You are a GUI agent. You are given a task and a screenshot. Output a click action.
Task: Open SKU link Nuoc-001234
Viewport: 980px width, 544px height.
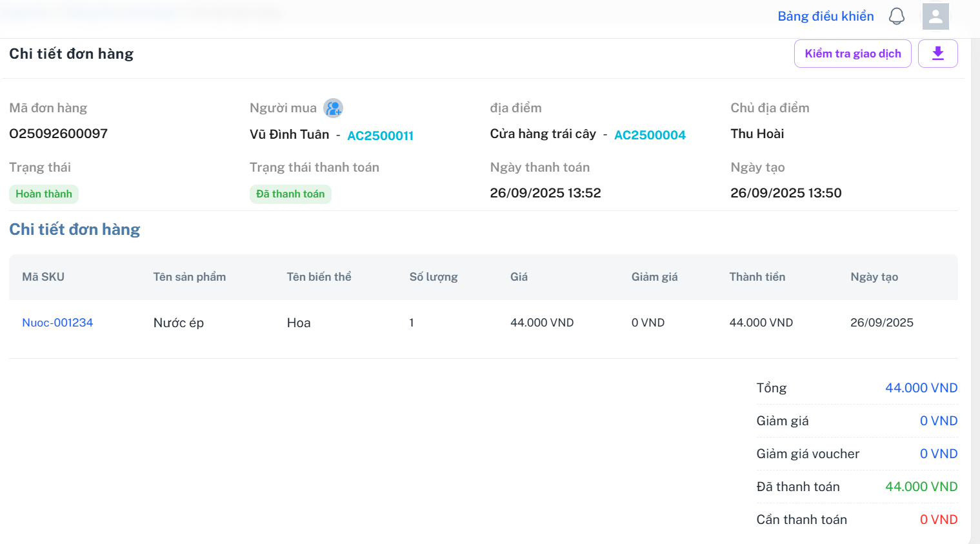[x=57, y=323]
